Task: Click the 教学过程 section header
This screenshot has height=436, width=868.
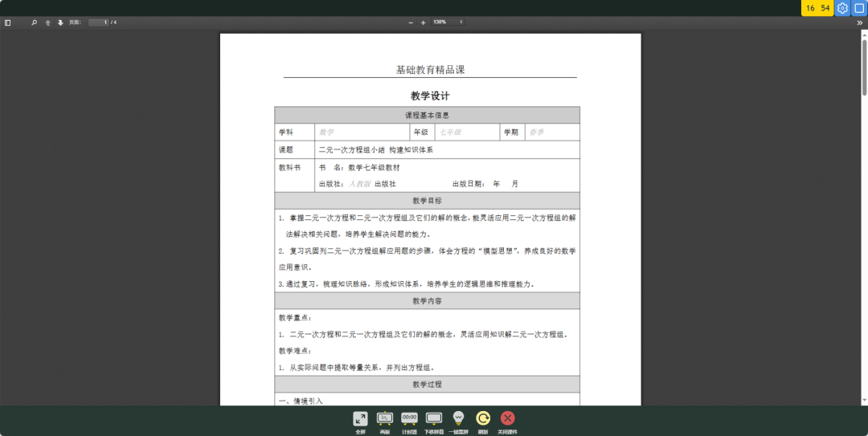Action: pyautogui.click(x=427, y=384)
